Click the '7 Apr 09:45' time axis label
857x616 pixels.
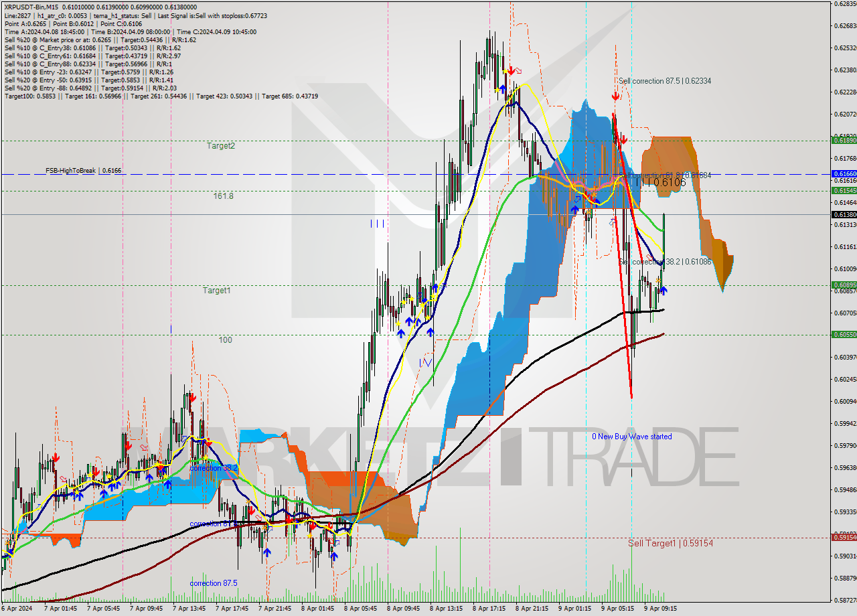coord(145,609)
